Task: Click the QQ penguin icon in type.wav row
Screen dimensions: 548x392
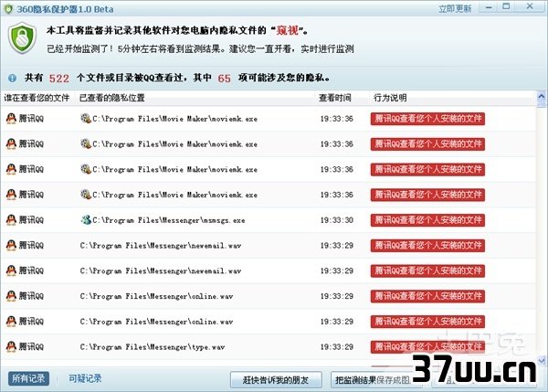Action: (11, 346)
